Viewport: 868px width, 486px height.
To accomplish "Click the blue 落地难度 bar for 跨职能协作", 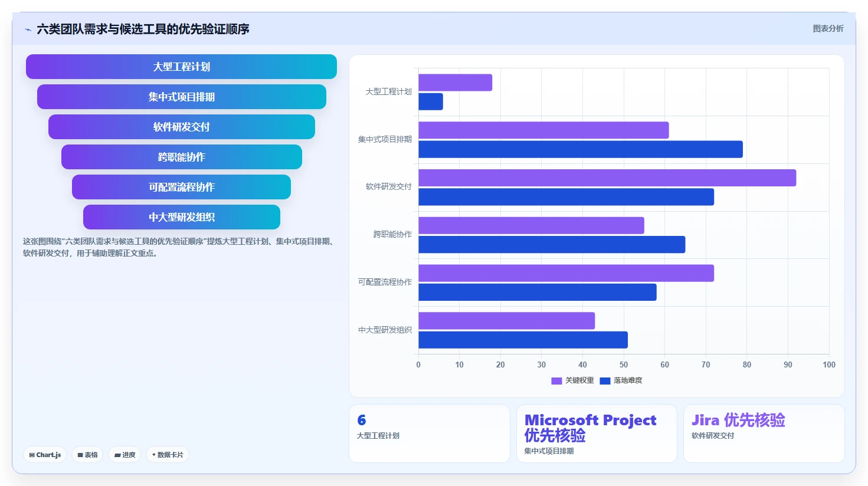I will [552, 245].
